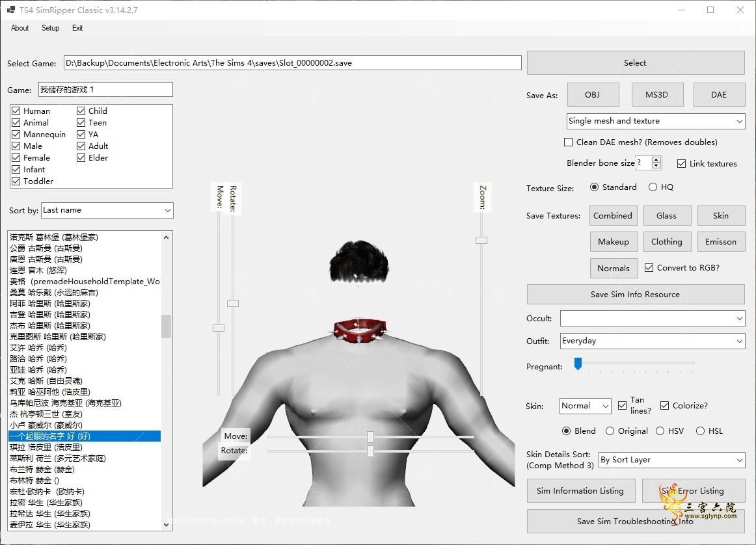Increase Blender bone size with up arrow
This screenshot has height=545, width=756.
click(x=656, y=159)
